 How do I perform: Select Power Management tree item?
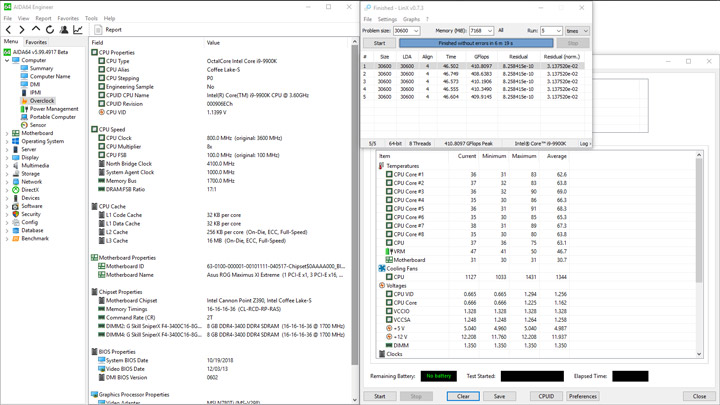coord(53,109)
